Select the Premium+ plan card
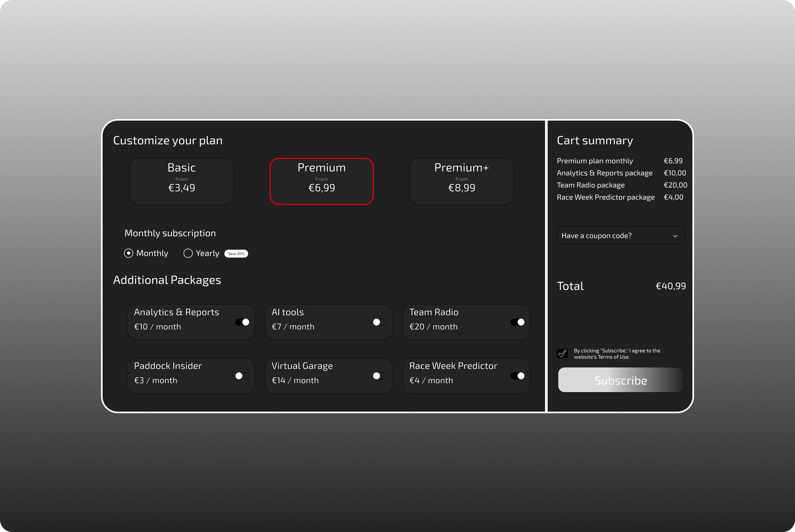795x532 pixels. (x=461, y=181)
